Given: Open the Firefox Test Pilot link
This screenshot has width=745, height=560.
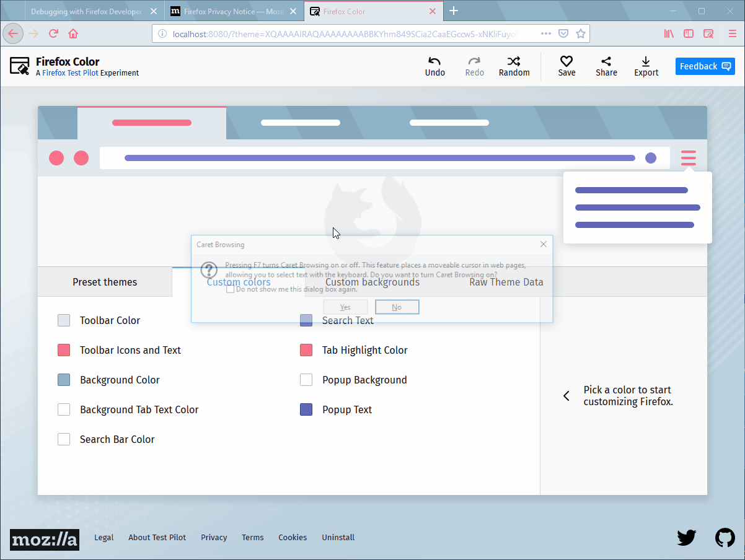Looking at the screenshot, I should click(x=70, y=73).
